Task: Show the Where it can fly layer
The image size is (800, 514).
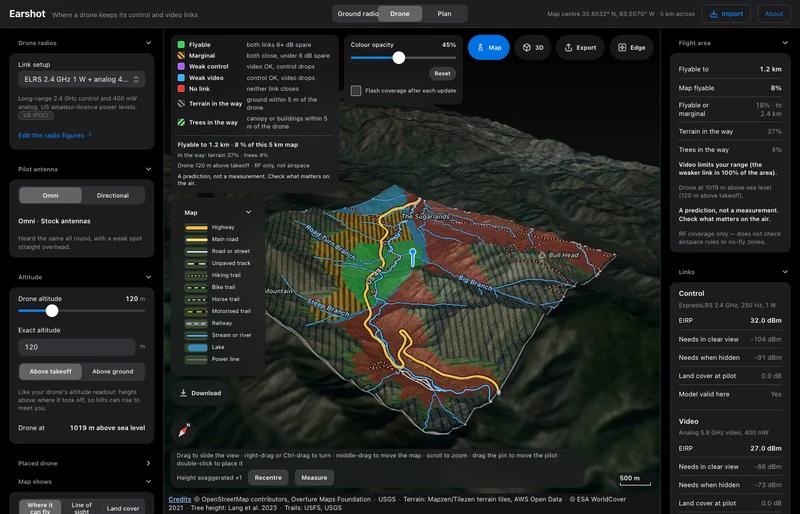Action: click(x=40, y=508)
